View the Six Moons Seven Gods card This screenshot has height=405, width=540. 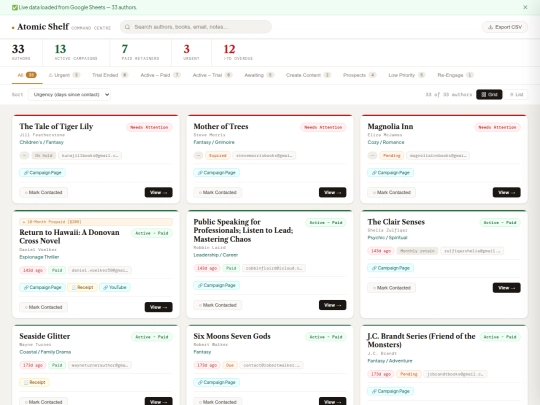[x=332, y=402]
